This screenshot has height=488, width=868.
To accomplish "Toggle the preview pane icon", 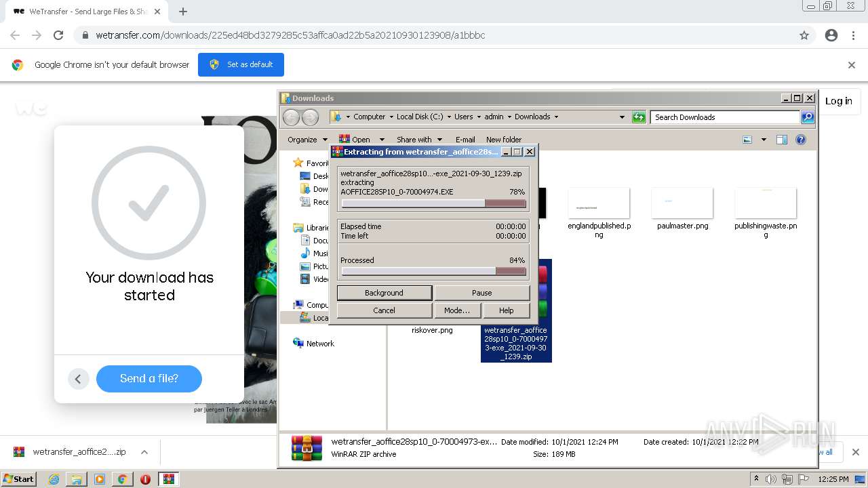I will pos(781,140).
